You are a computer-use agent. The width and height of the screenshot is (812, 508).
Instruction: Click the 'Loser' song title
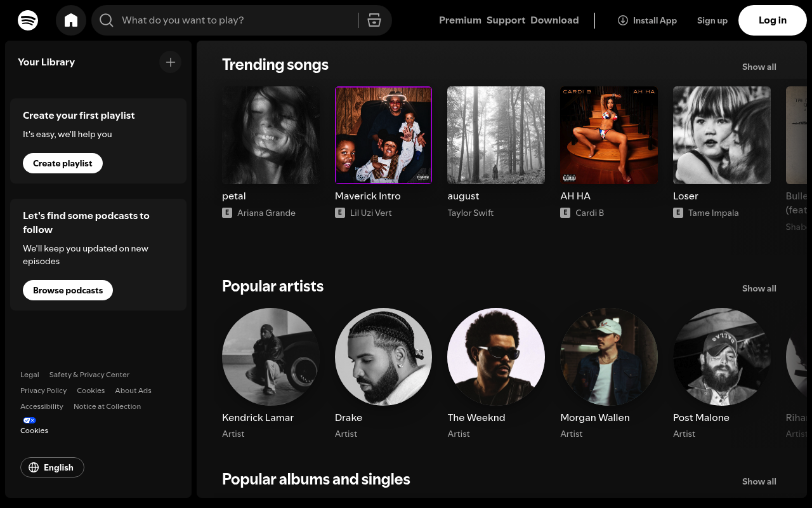click(x=686, y=196)
